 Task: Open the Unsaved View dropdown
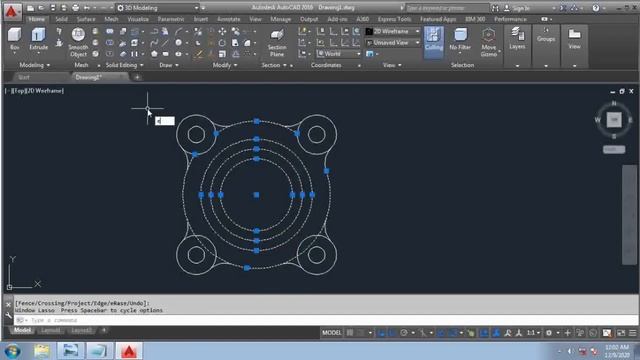click(393, 42)
